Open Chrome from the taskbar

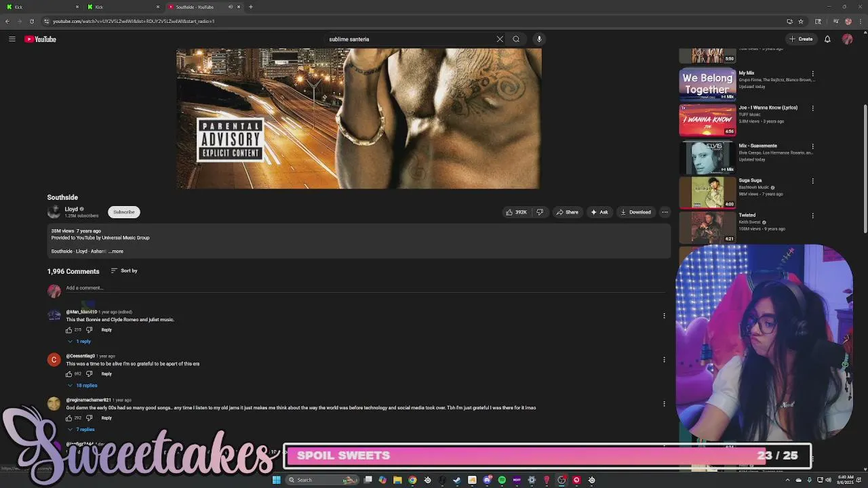[412, 480]
